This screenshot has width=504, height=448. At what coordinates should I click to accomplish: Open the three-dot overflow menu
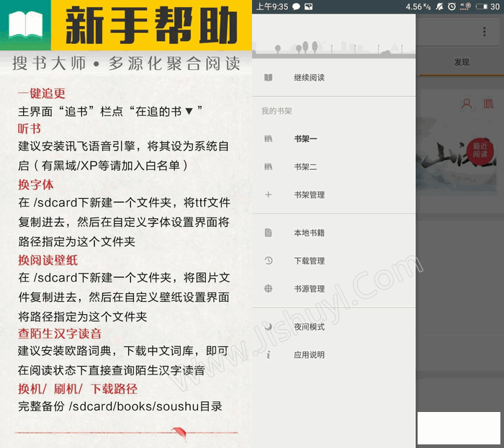pyautogui.click(x=484, y=32)
